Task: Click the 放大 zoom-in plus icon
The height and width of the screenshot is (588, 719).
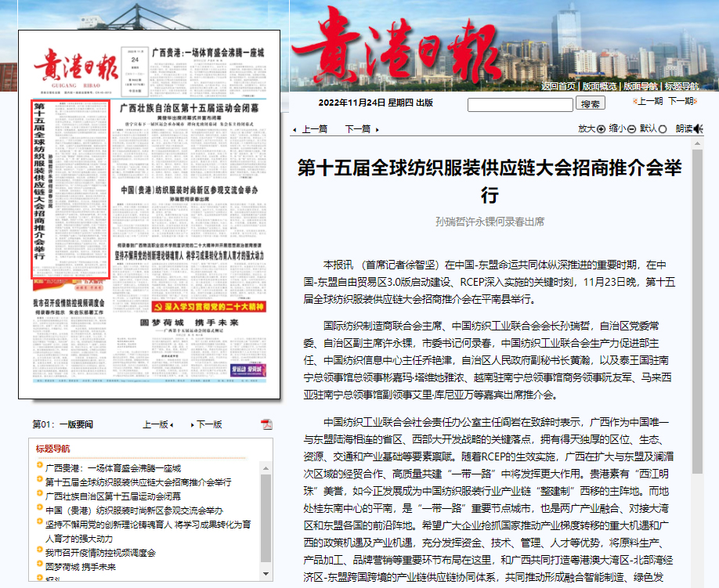Action: point(601,129)
